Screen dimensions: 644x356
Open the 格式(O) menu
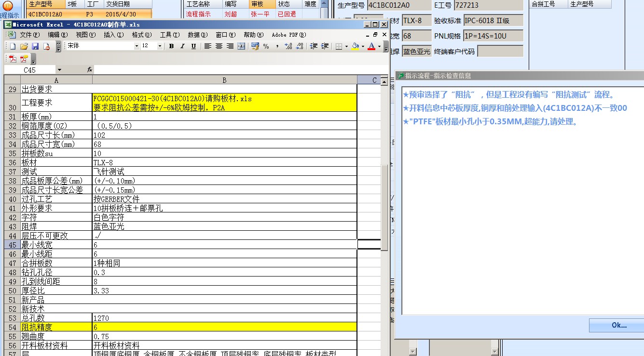[x=142, y=35]
